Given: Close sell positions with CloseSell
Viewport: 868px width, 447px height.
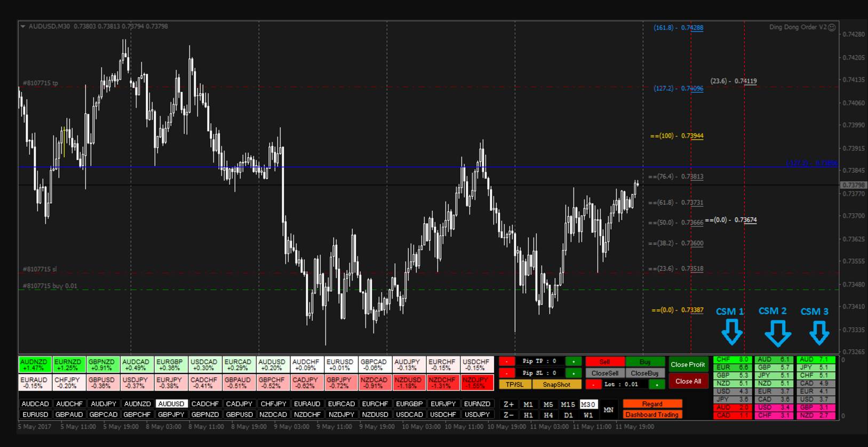Looking at the screenshot, I should point(604,373).
